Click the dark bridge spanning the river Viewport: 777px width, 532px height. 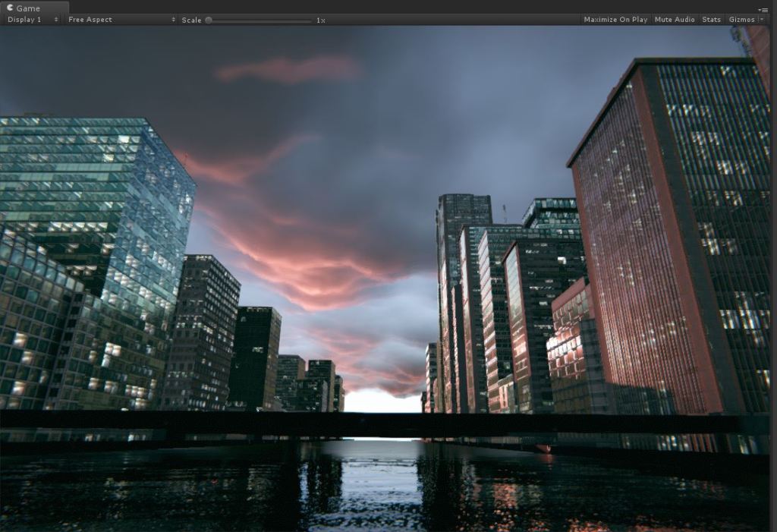coord(379,424)
